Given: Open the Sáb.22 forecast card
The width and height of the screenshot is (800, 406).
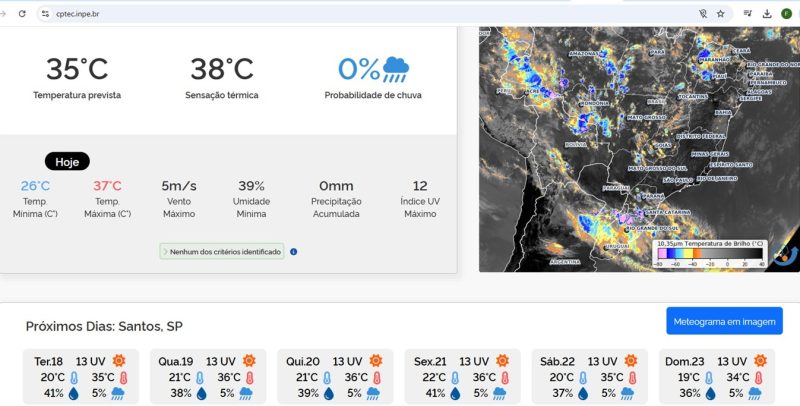Looking at the screenshot, I should tap(590, 376).
